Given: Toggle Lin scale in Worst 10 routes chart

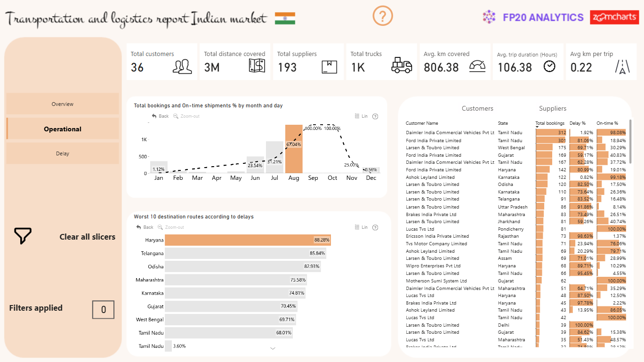Looking at the screenshot, I should (x=361, y=227).
